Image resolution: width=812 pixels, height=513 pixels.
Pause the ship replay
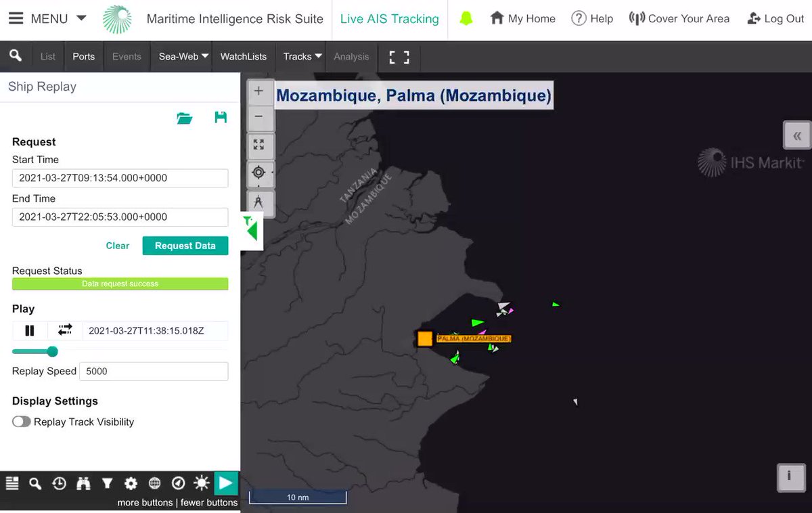[30, 330]
